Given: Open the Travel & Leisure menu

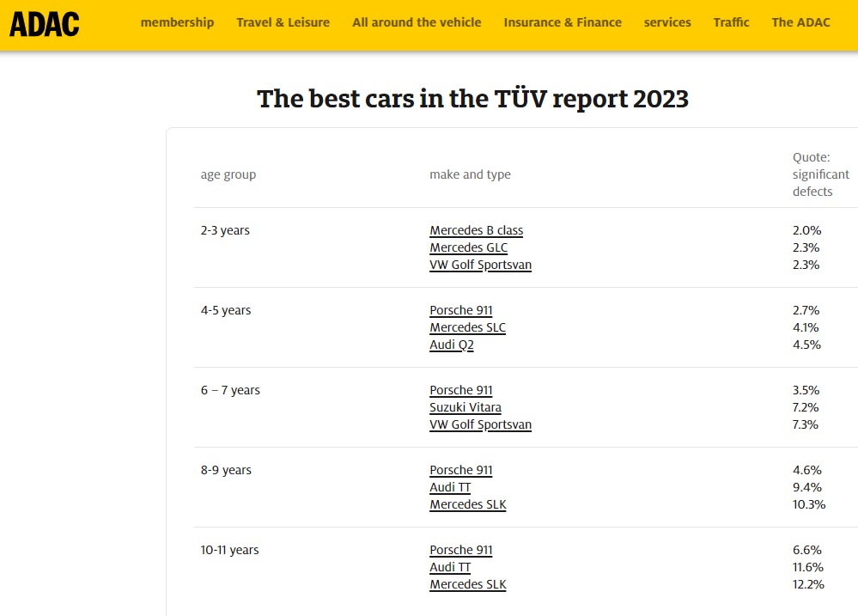Looking at the screenshot, I should pyautogui.click(x=283, y=22).
